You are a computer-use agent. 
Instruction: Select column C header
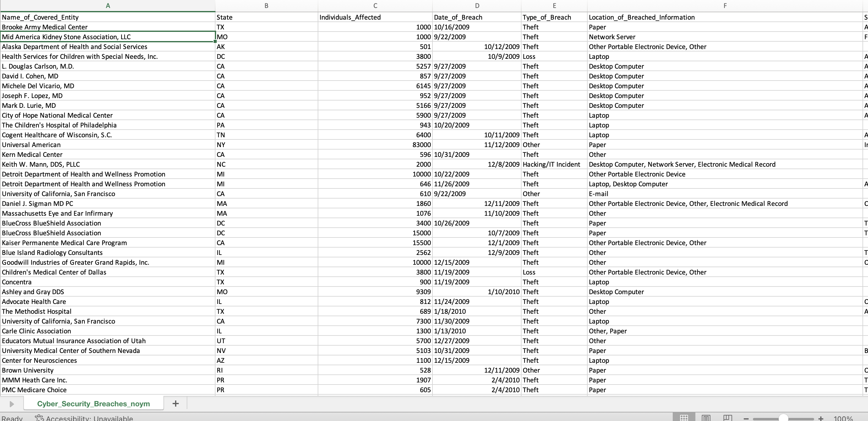(x=375, y=6)
